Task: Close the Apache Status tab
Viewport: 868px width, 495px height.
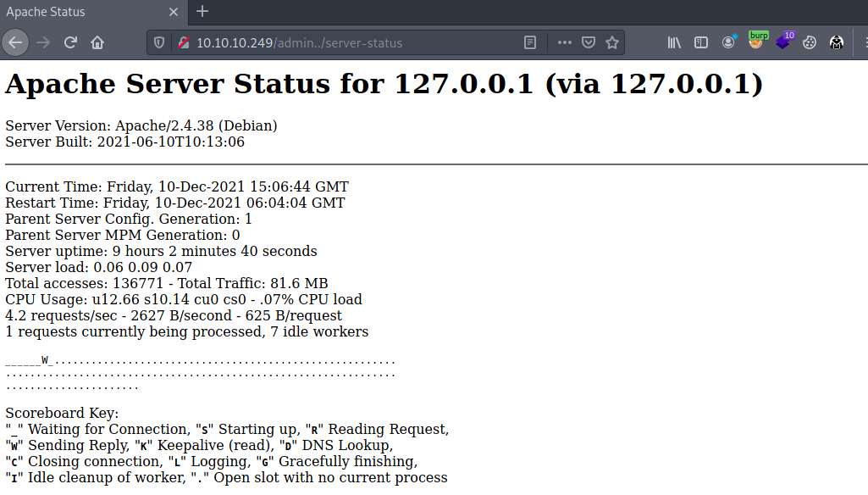Action: pyautogui.click(x=172, y=12)
